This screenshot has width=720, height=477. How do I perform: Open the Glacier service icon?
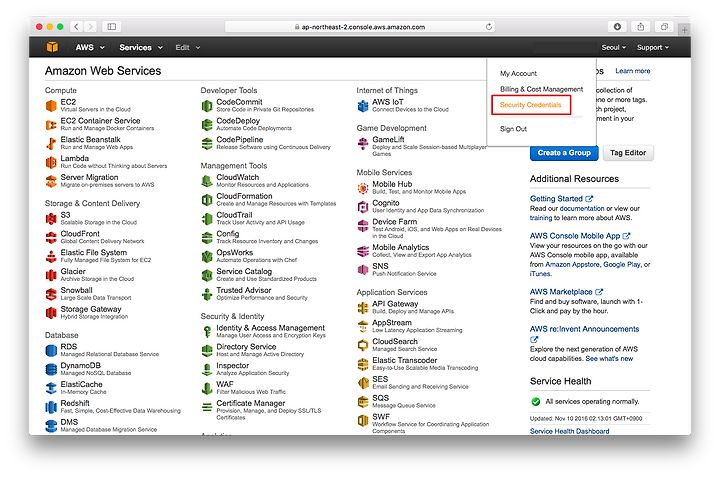pos(51,275)
